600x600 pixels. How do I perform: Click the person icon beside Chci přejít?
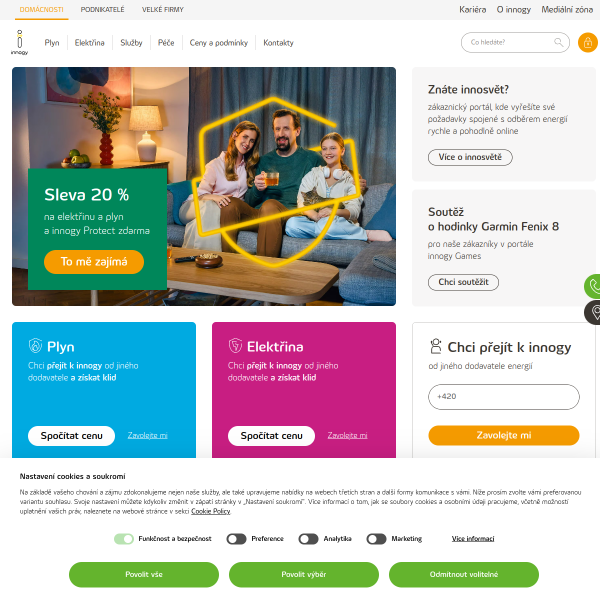coord(435,346)
